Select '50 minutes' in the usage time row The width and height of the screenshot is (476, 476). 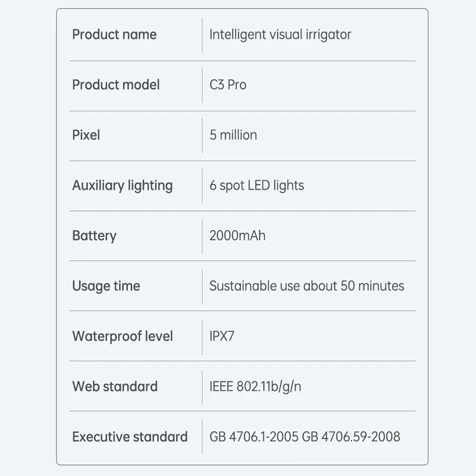[372, 286]
